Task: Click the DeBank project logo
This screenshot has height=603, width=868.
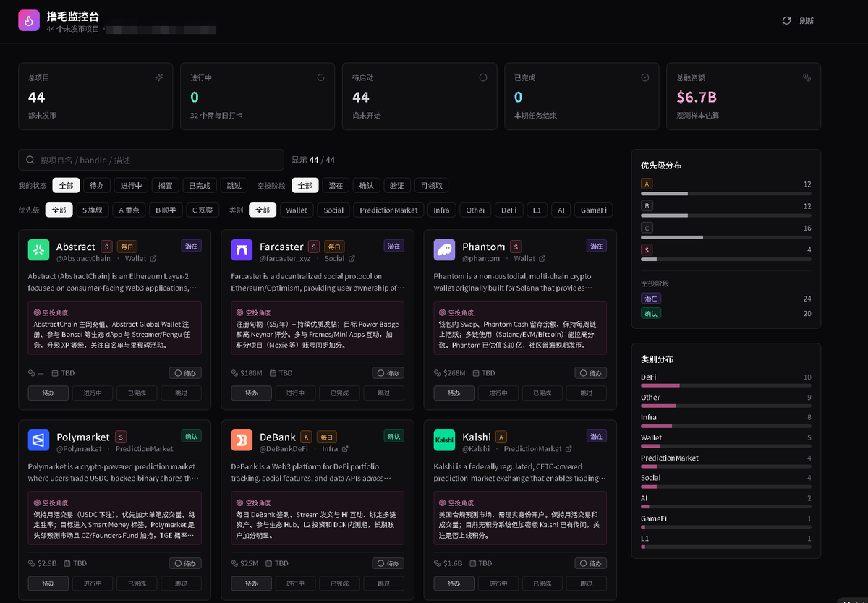Action: click(x=242, y=440)
